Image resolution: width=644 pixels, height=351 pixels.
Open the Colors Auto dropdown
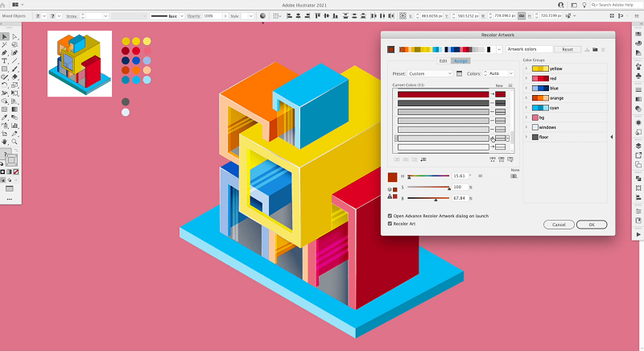coord(501,73)
